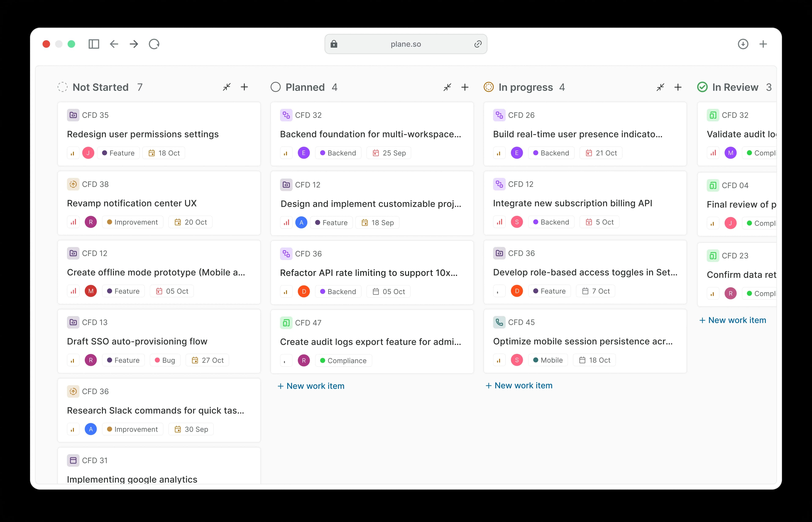Open the 18 Oct due date on CFD 35
This screenshot has width=812, height=522.
164,153
